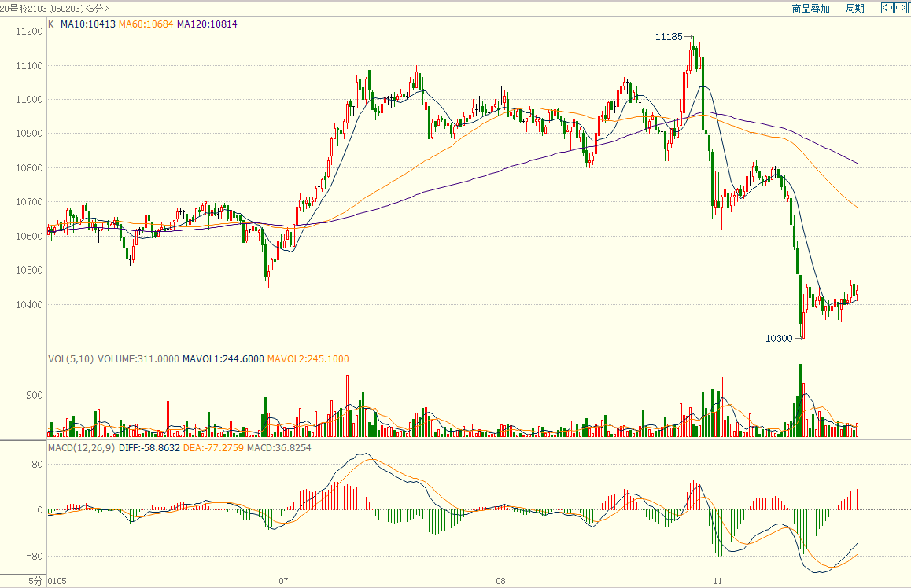The height and width of the screenshot is (588, 911).
Task: Click the VOLUME:311.0000 readout
Action: coord(138,359)
